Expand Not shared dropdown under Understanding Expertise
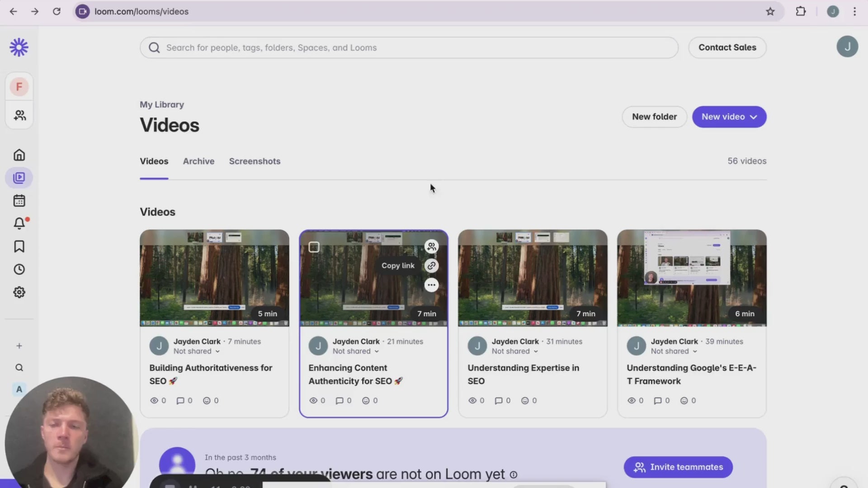The width and height of the screenshot is (868, 488). 515,351
